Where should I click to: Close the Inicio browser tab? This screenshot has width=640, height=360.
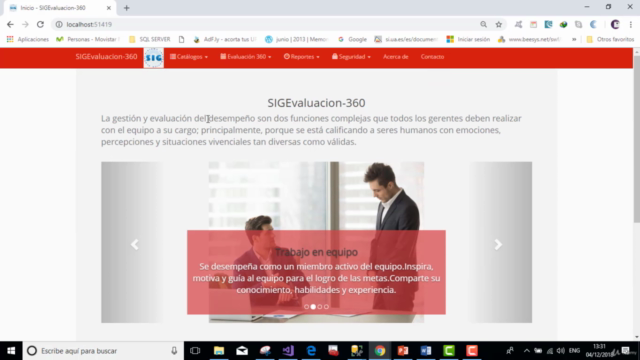tap(109, 8)
